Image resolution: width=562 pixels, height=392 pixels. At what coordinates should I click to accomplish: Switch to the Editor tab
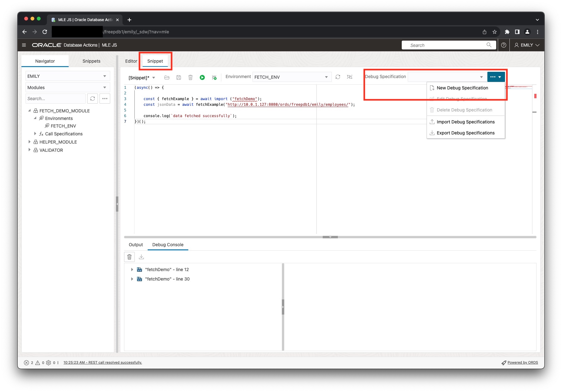(131, 61)
